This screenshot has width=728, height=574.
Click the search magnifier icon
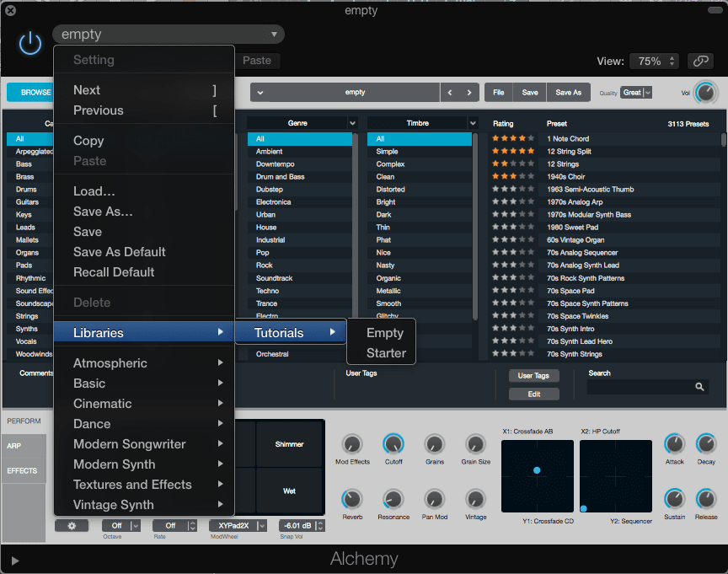click(x=699, y=387)
